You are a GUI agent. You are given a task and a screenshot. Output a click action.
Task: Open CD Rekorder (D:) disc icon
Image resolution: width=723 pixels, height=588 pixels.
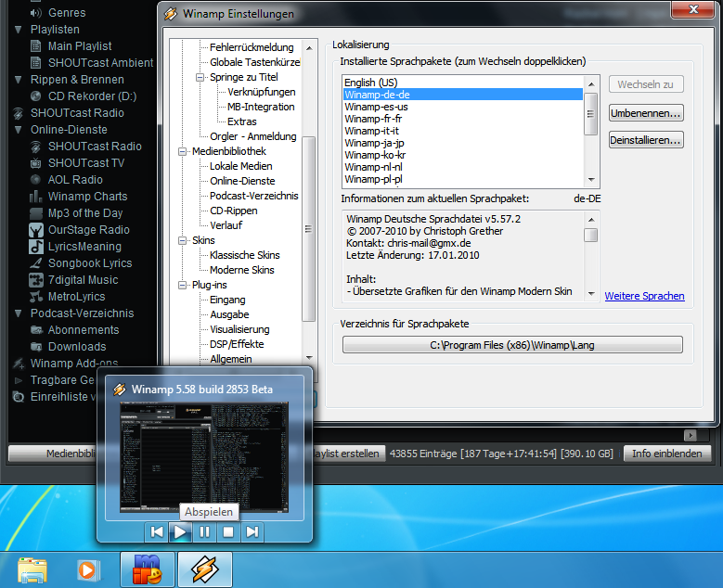click(35, 96)
